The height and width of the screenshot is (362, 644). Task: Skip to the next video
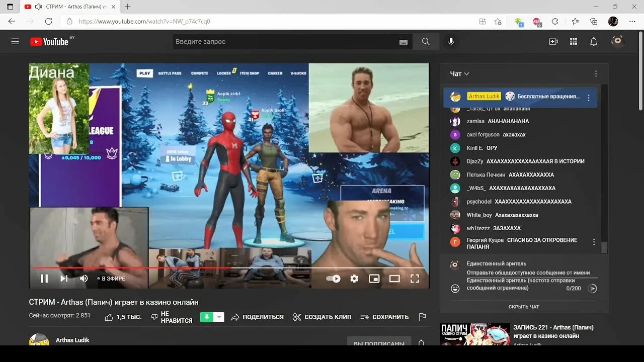point(64,279)
